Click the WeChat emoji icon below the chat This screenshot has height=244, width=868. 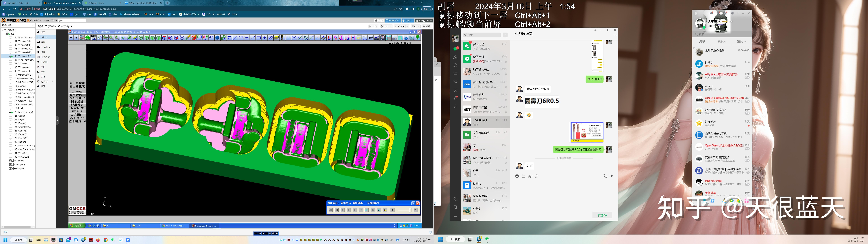point(517,176)
